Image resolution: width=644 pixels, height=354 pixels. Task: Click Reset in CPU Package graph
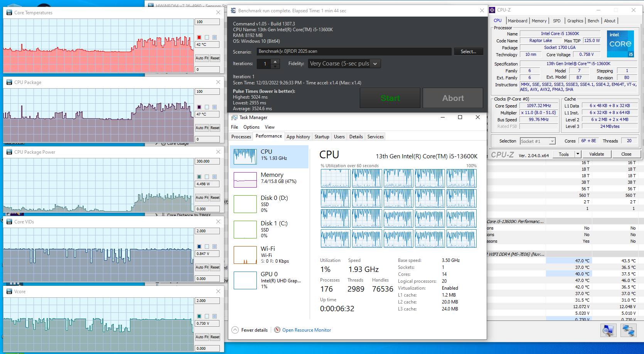coord(215,128)
